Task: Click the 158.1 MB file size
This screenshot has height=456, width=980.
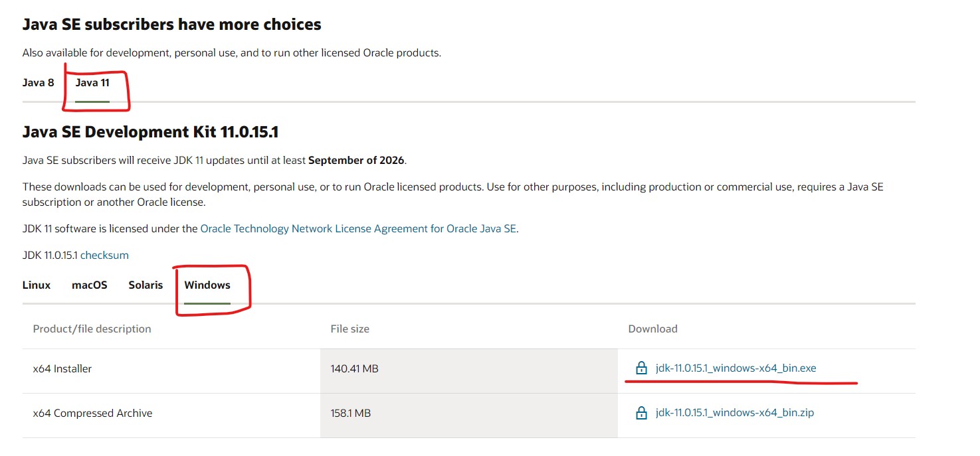Action: point(350,413)
